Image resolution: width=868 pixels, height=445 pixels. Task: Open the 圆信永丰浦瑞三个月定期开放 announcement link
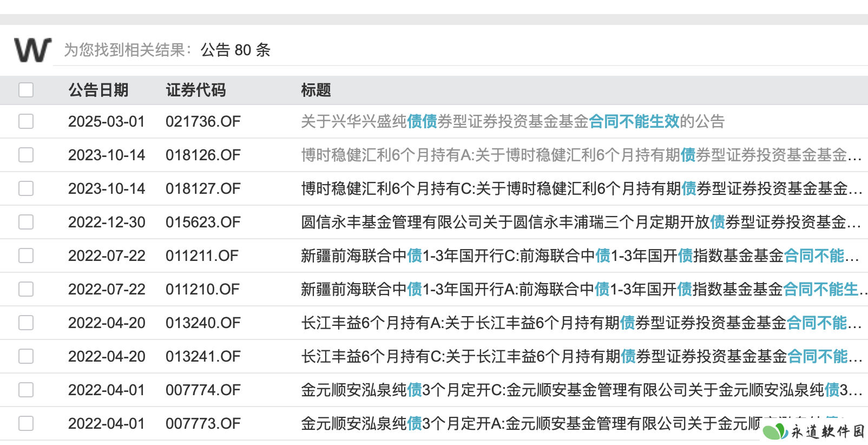click(x=581, y=222)
